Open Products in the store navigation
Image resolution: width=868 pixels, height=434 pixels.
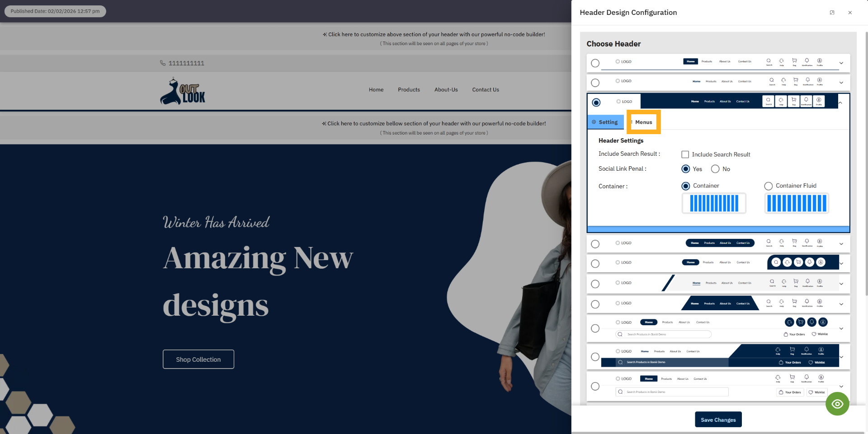[409, 90]
